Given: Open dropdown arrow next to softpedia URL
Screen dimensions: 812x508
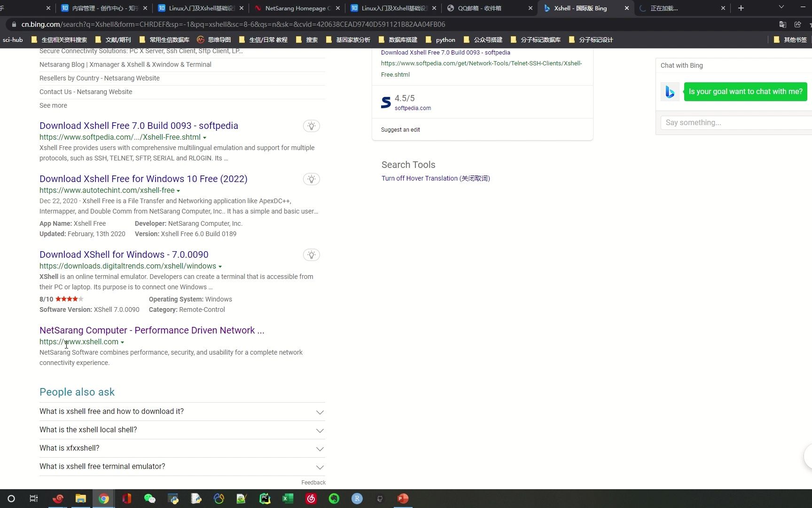Looking at the screenshot, I should coord(204,138).
